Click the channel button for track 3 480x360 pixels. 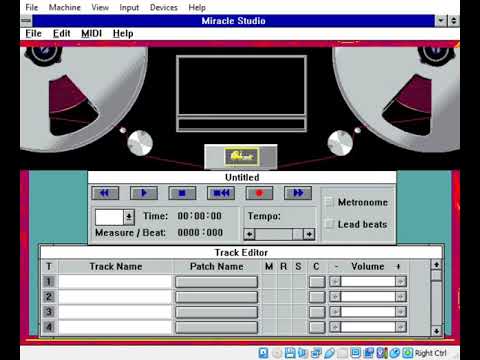point(317,312)
